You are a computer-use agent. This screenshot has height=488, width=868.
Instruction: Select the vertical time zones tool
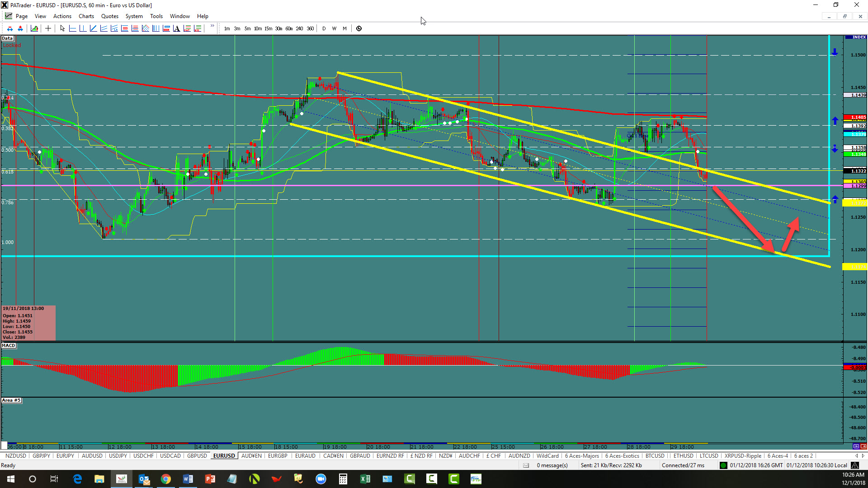click(156, 28)
